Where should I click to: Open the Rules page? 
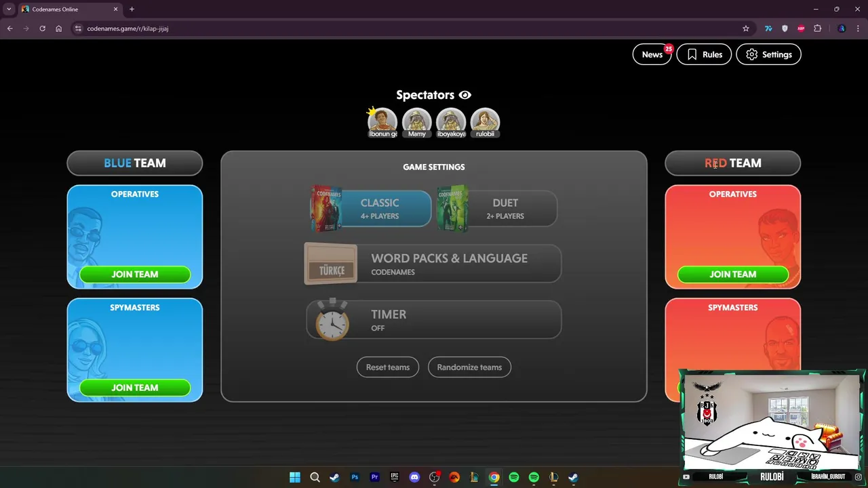tap(704, 54)
